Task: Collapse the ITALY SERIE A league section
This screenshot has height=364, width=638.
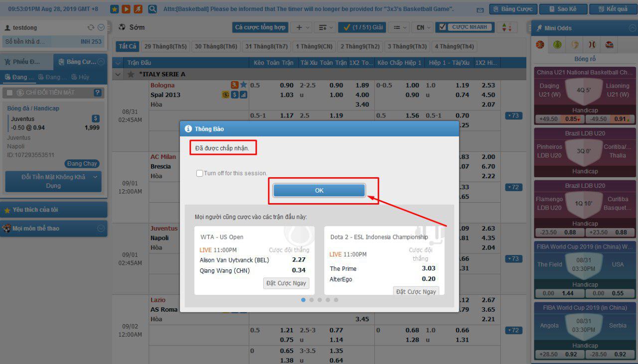Action: [118, 74]
